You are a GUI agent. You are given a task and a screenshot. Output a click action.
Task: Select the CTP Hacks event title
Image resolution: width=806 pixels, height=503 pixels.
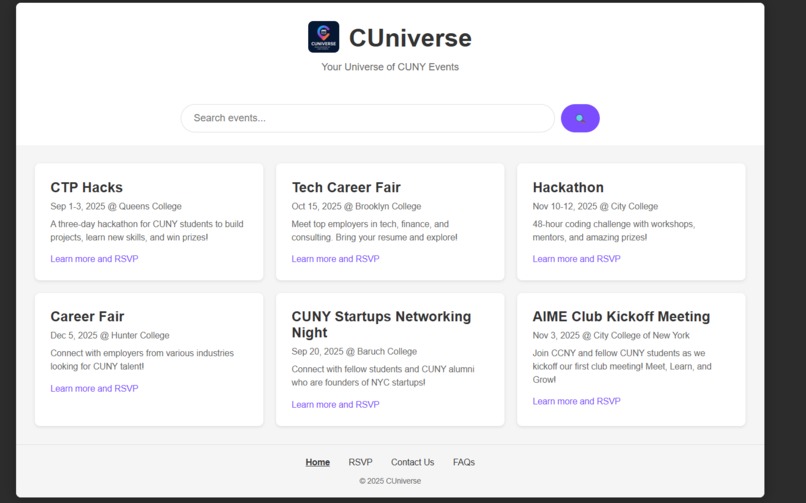86,188
